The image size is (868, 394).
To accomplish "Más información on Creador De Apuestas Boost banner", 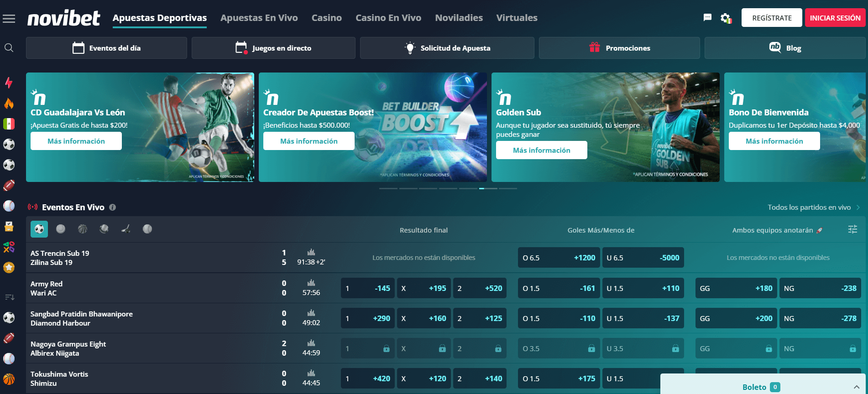I will coord(309,141).
